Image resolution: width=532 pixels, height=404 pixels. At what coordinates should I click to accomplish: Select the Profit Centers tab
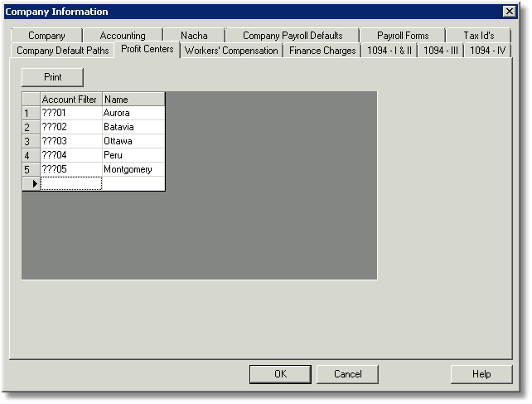147,49
